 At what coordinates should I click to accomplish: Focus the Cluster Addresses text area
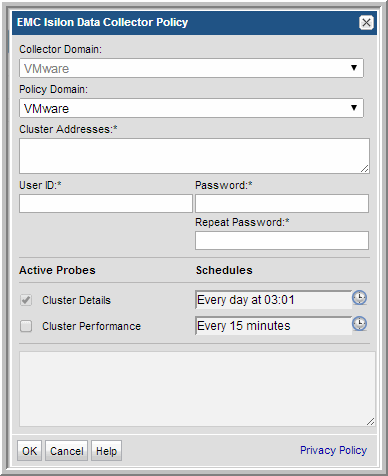[x=194, y=156]
